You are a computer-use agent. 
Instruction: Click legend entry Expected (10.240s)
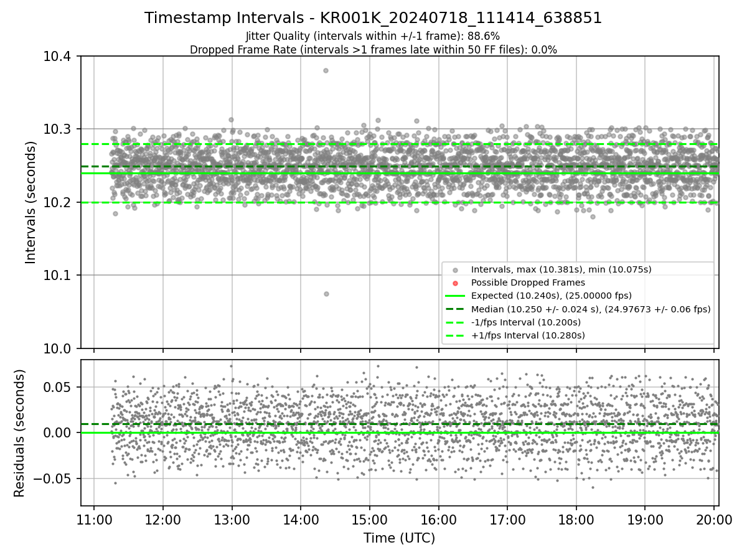point(552,296)
